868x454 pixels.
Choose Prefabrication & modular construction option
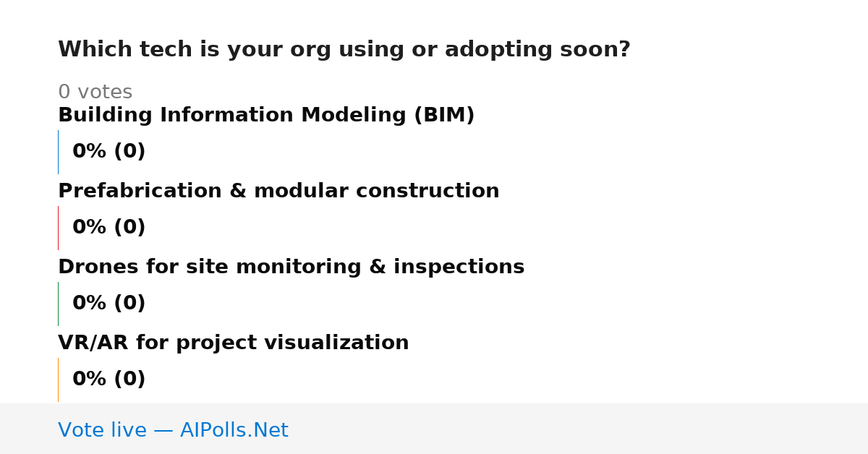278,192
